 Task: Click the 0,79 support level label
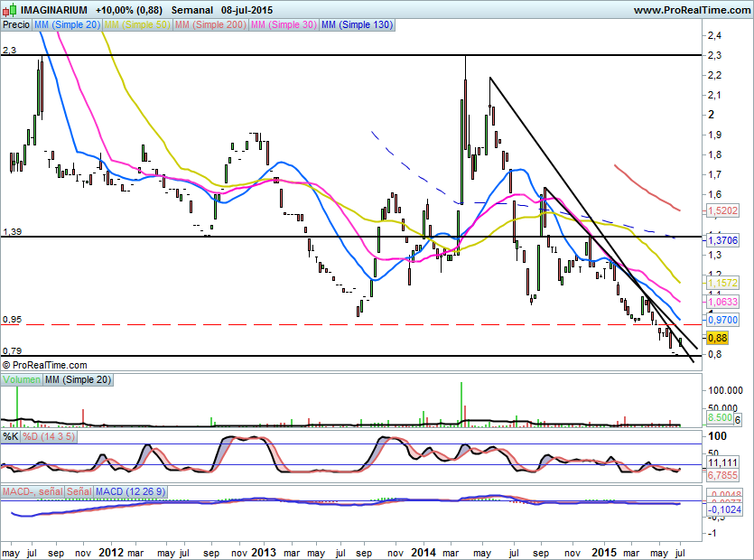[12, 350]
